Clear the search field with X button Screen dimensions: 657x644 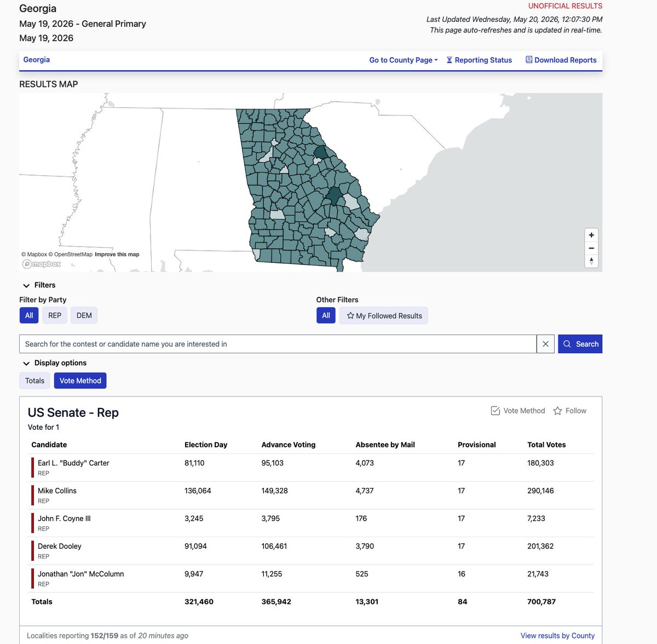545,344
